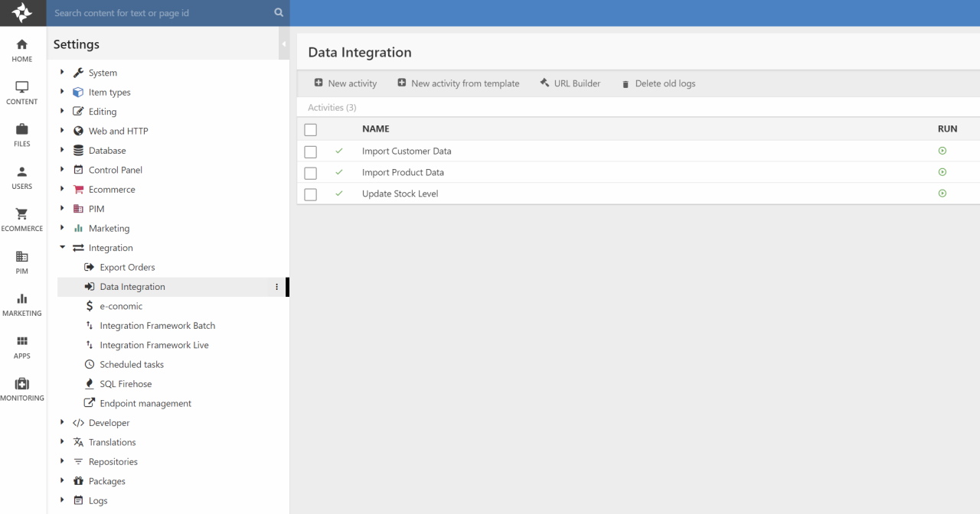Open Endpoint management in the tree

145,403
